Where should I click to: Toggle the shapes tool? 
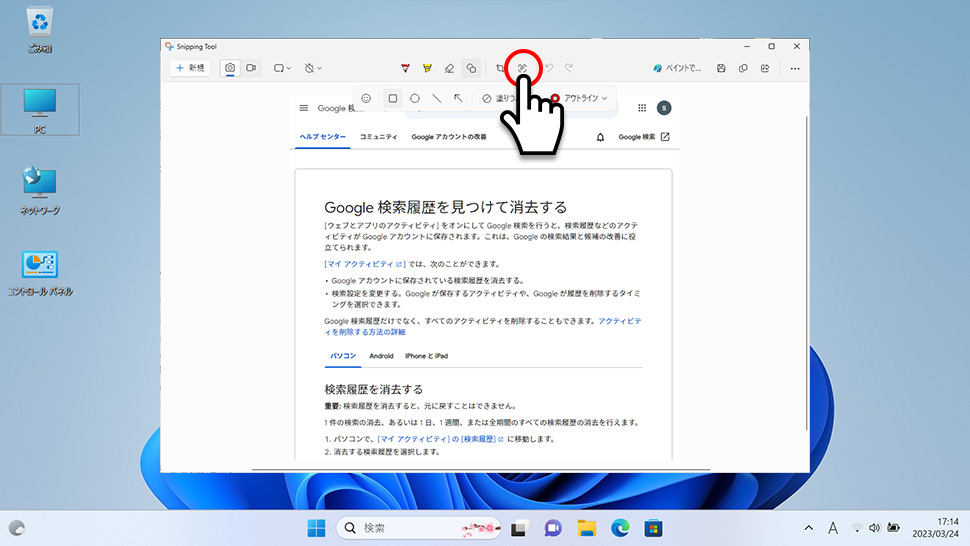(x=471, y=68)
